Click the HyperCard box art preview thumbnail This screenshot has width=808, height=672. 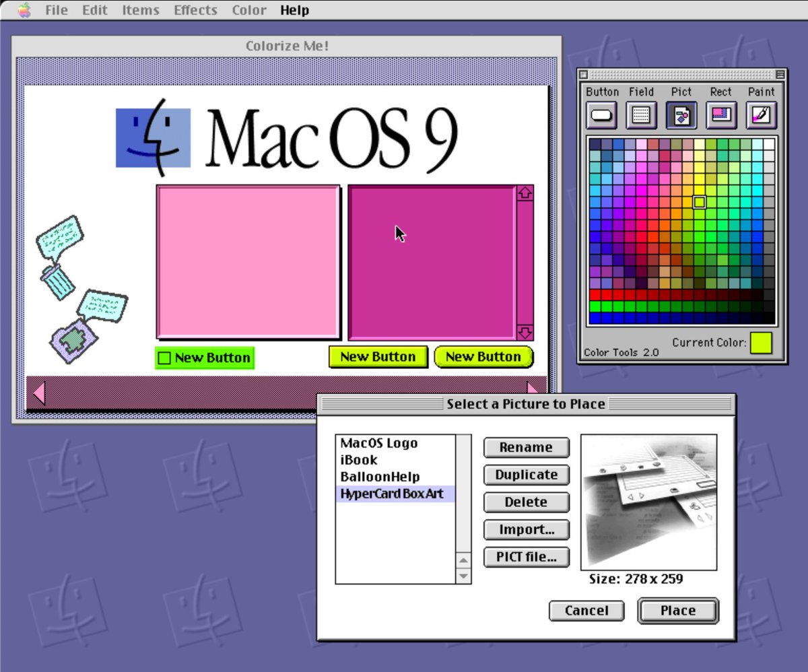648,502
